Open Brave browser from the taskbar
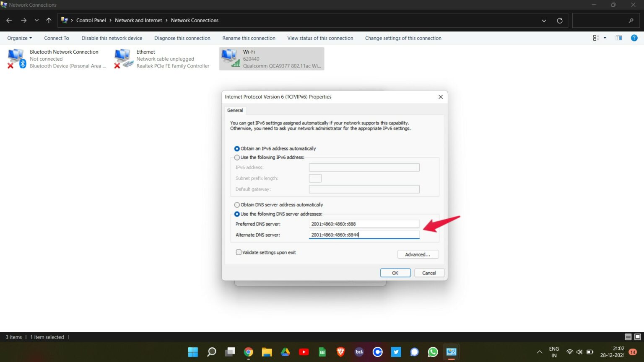644x362 pixels. pyautogui.click(x=340, y=352)
